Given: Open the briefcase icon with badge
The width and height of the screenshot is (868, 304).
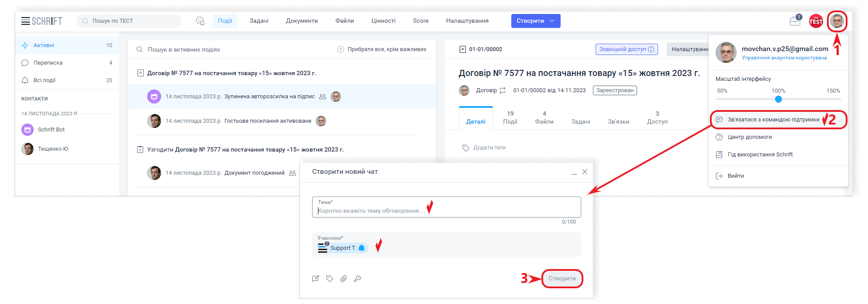Looking at the screenshot, I should (795, 21).
